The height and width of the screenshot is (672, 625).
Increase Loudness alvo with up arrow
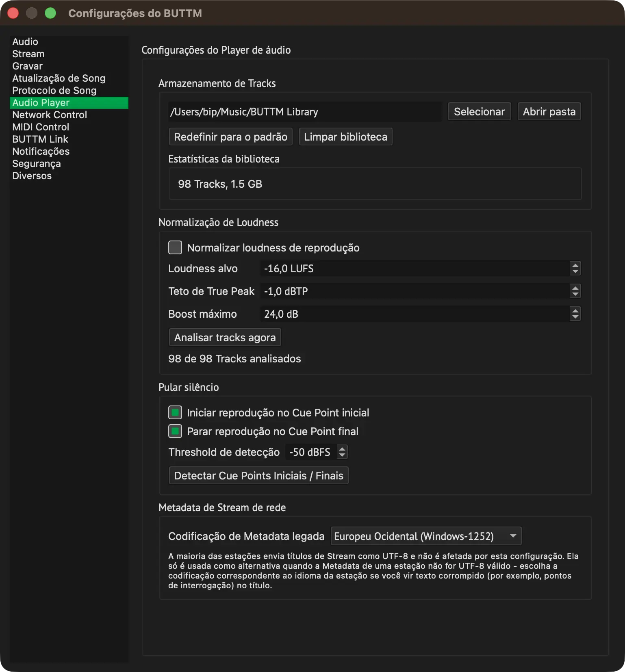pos(575,265)
